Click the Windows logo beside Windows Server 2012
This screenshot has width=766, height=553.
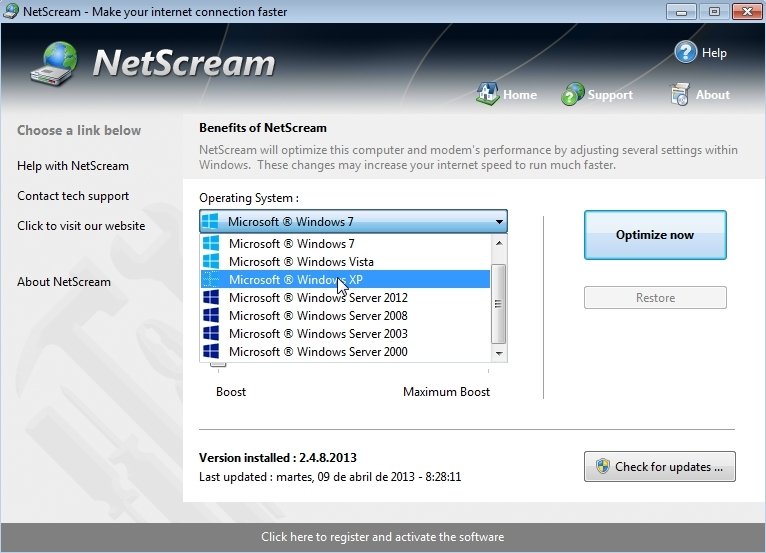coord(211,298)
